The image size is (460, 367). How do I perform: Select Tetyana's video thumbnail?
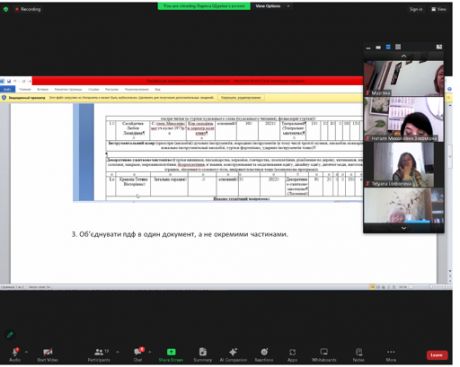(404, 165)
